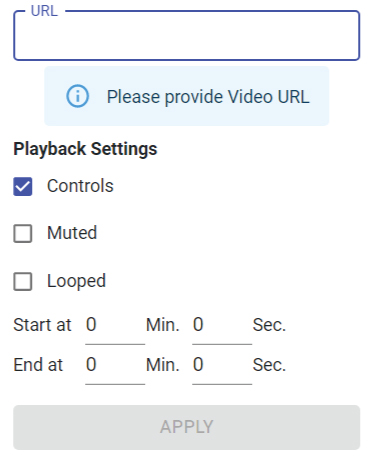Click the URL floating label
Image resolution: width=369 pixels, height=463 pixels.
coord(44,11)
